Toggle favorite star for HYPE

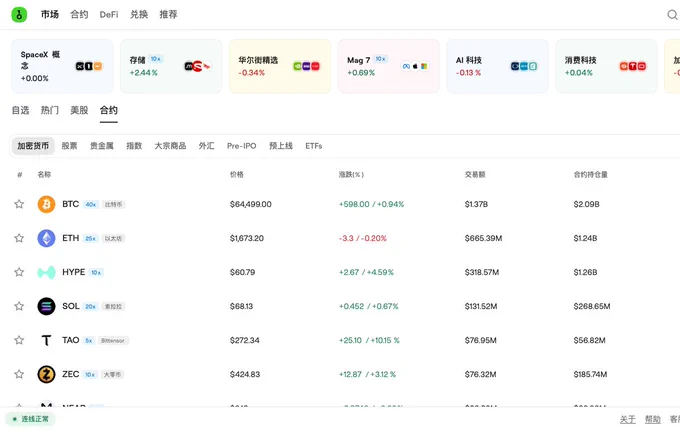click(19, 272)
